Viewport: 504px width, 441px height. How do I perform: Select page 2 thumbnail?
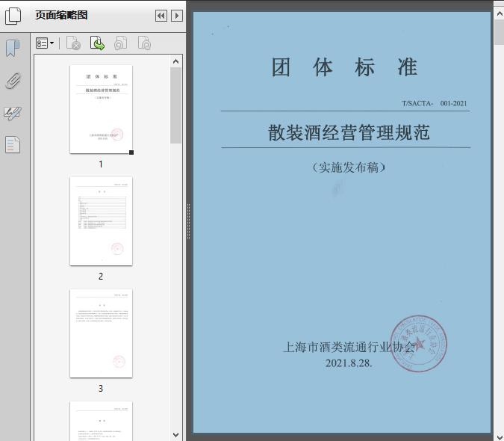(x=101, y=221)
